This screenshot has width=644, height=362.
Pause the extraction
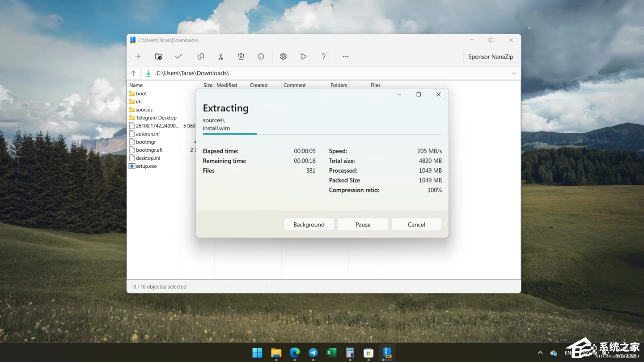[x=363, y=225]
